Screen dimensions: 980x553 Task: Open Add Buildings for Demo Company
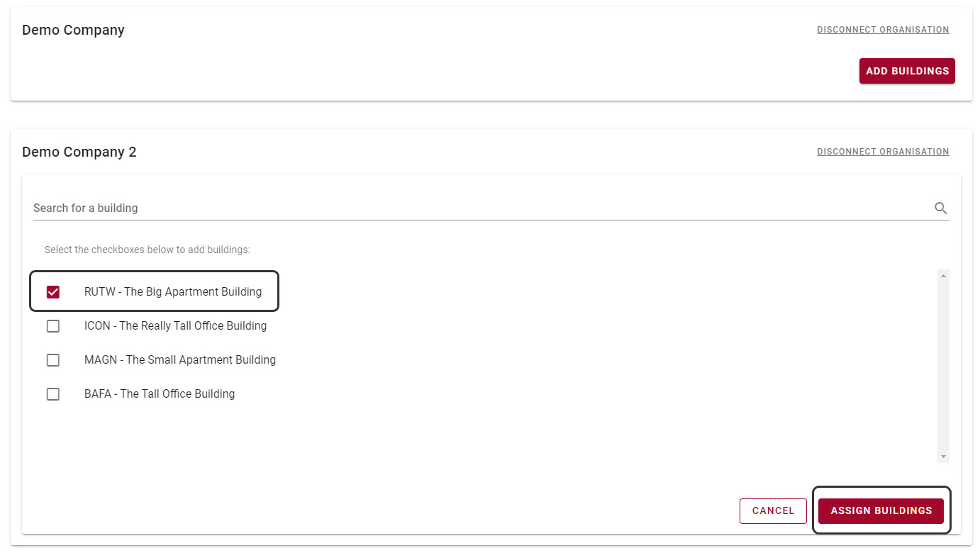click(x=907, y=71)
